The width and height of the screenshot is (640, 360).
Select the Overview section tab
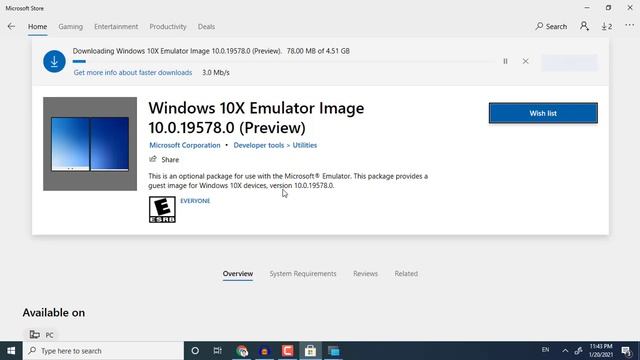[238, 274]
